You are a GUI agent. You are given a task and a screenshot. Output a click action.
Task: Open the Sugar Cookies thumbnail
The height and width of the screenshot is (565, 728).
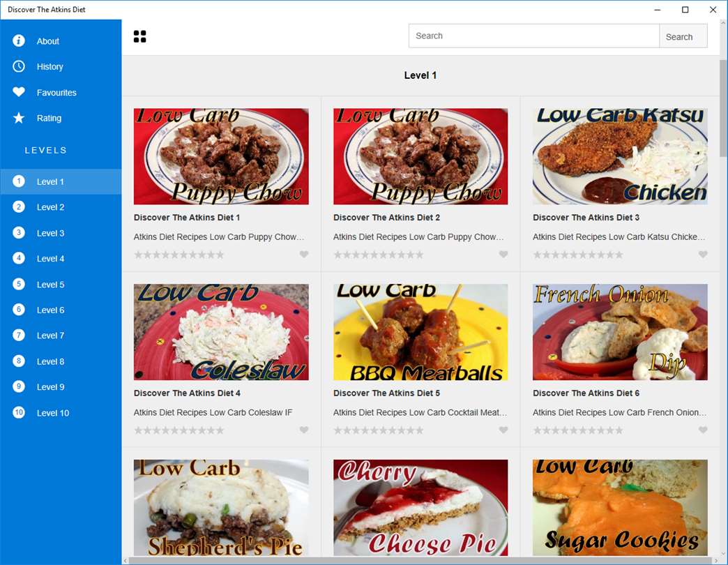[x=621, y=507]
